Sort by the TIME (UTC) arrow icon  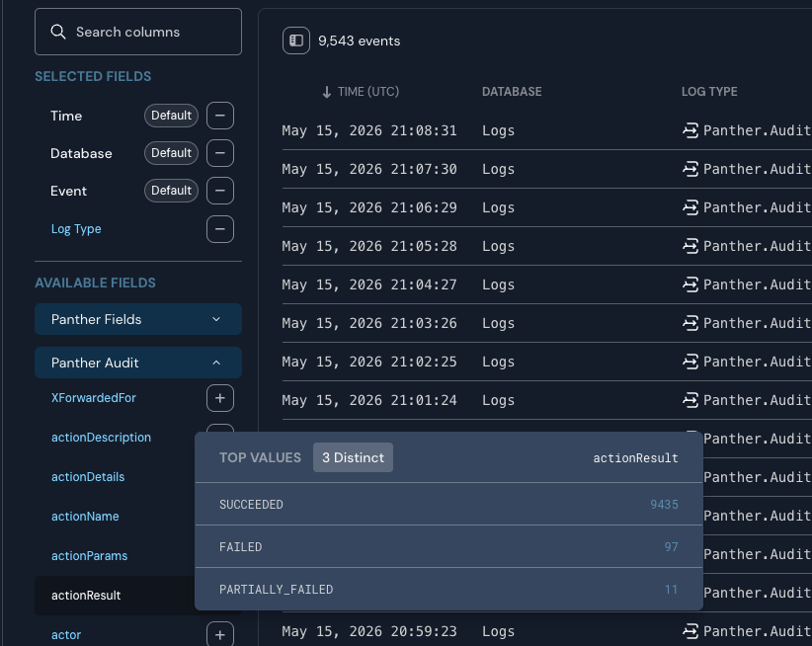[327, 92]
